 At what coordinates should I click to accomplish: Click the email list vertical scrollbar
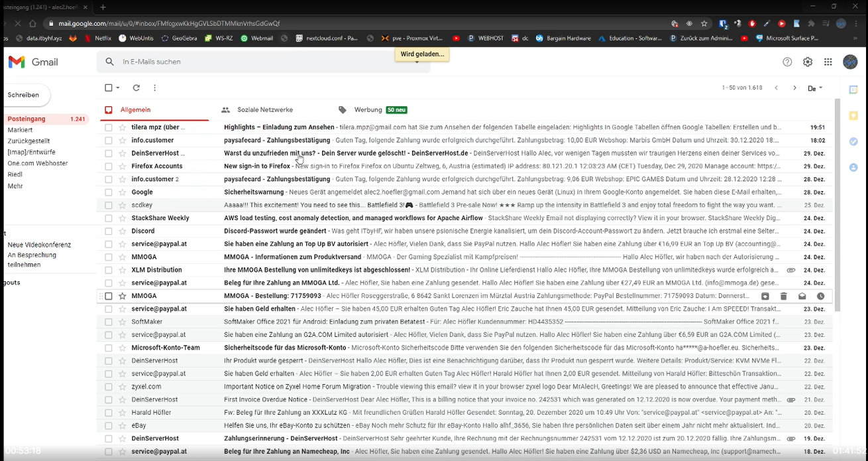(838, 206)
